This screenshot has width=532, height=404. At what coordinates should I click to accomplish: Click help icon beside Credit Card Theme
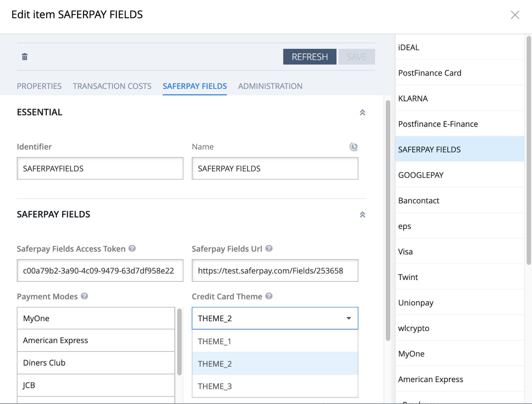[x=269, y=296]
